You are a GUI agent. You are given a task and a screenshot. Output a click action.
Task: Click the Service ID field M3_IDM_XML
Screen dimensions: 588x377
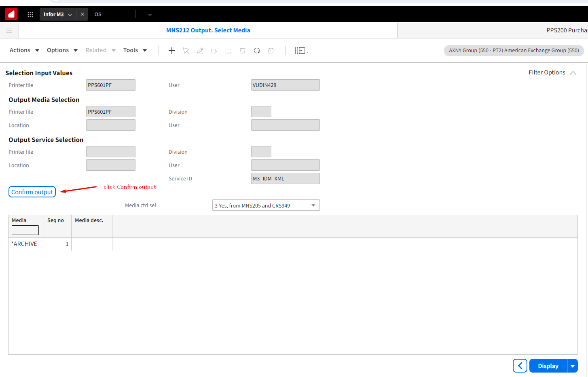coord(286,178)
